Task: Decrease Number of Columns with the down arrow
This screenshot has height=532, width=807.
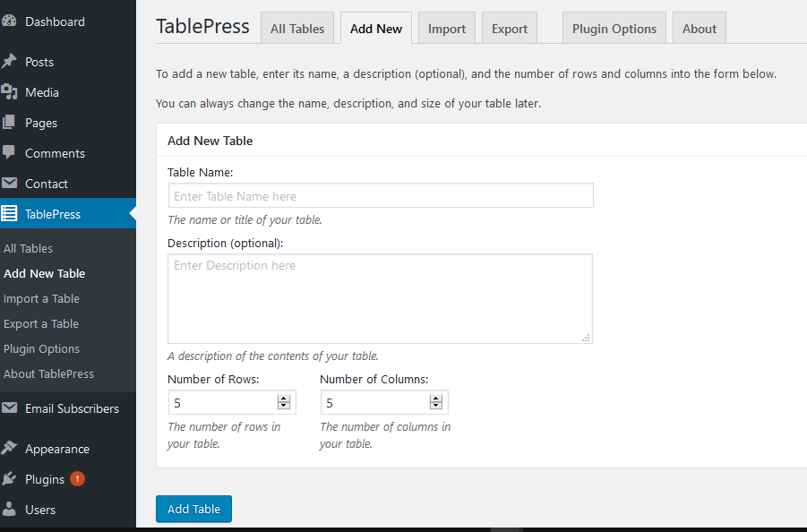Action: pos(436,406)
